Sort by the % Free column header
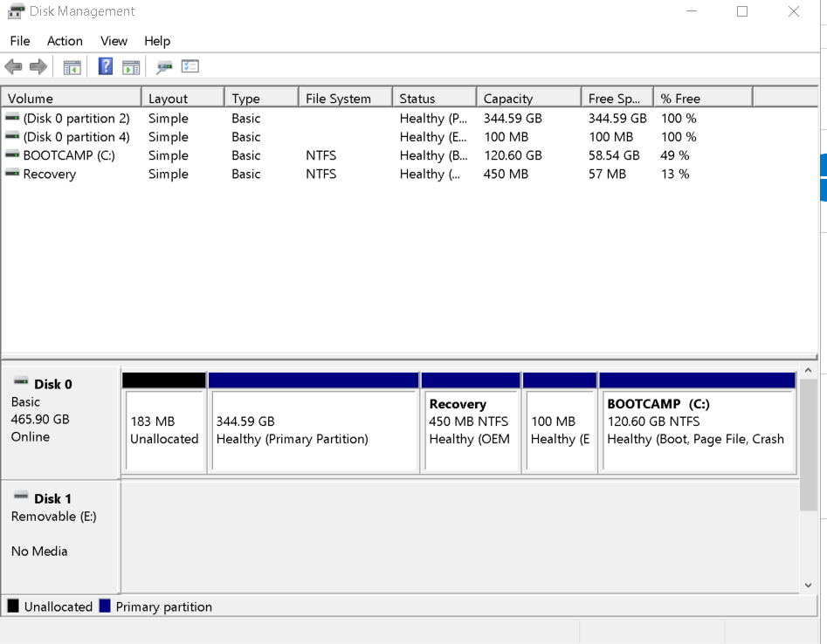Image resolution: width=827 pixels, height=644 pixels. coord(703,99)
